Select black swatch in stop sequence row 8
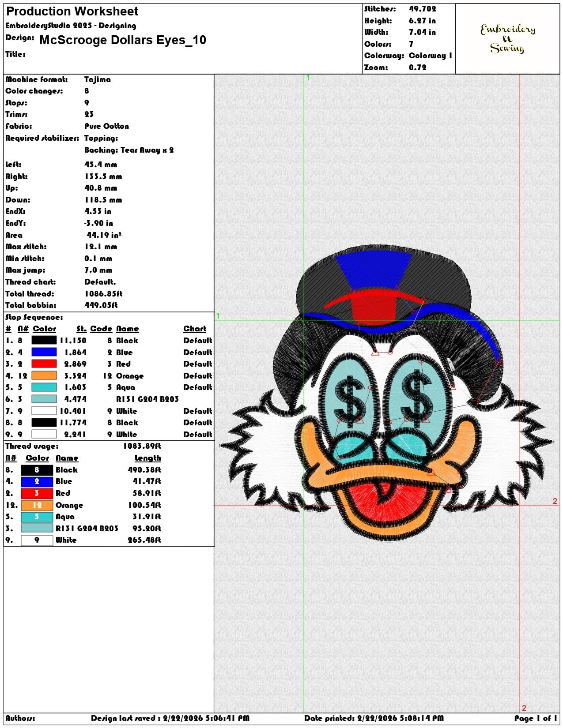Screen dimensions: 563x728 (44, 422)
